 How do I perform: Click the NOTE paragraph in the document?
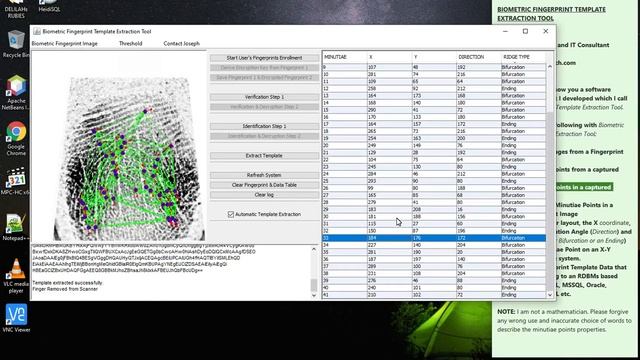point(564,321)
